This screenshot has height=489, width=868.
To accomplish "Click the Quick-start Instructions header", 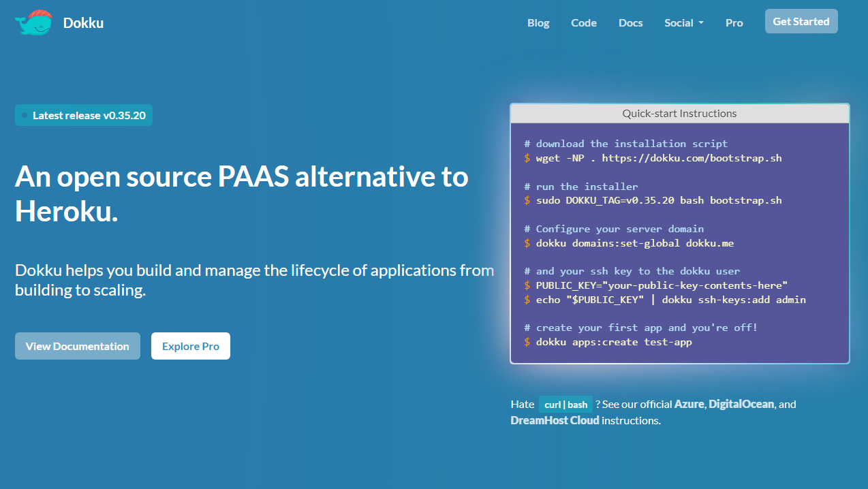I will pyautogui.click(x=679, y=113).
